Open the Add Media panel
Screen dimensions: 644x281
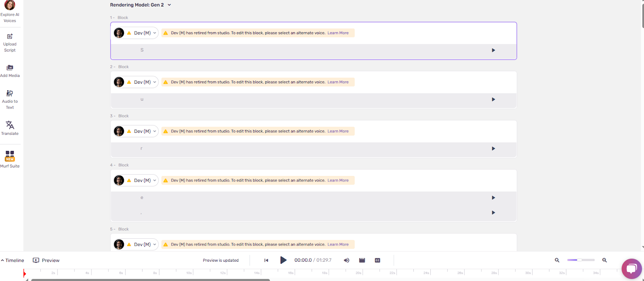[x=10, y=71]
